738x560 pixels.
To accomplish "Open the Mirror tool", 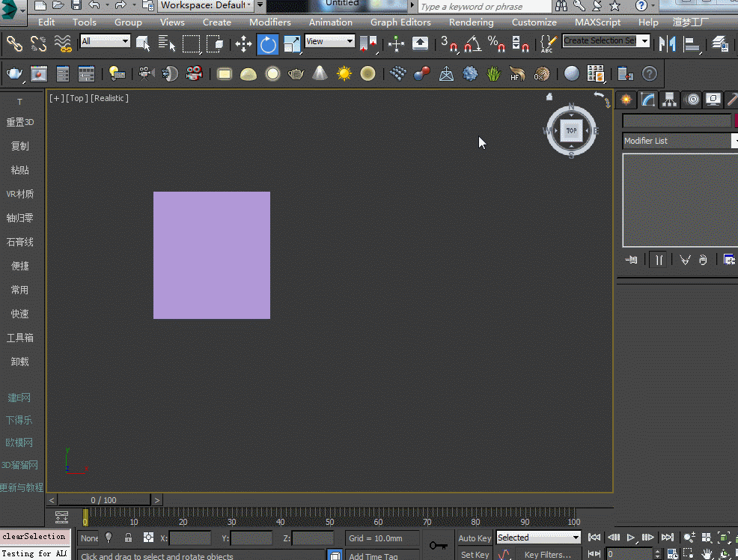I will pyautogui.click(x=666, y=43).
